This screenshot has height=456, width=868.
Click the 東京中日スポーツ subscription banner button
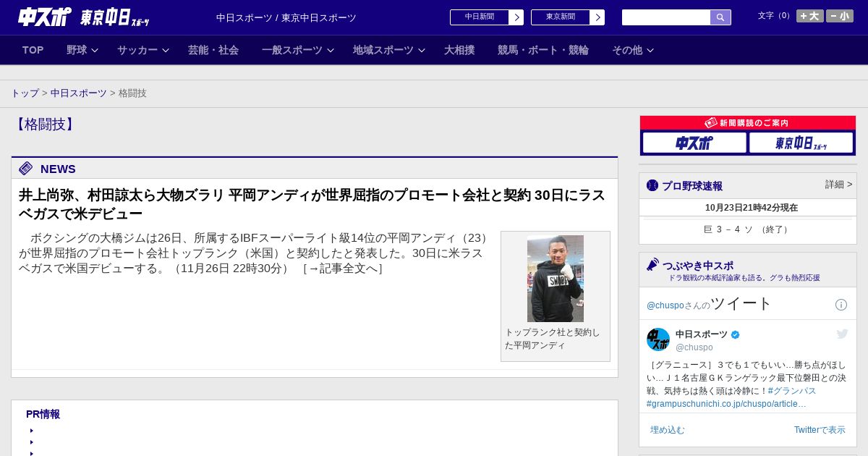(x=801, y=143)
